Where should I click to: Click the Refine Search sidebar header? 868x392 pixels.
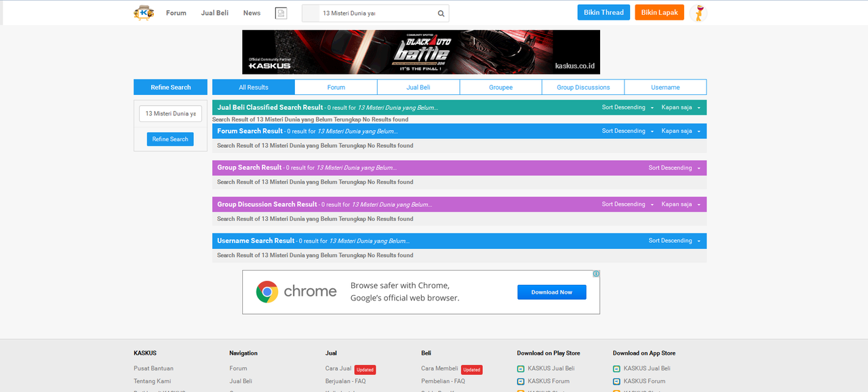[170, 87]
